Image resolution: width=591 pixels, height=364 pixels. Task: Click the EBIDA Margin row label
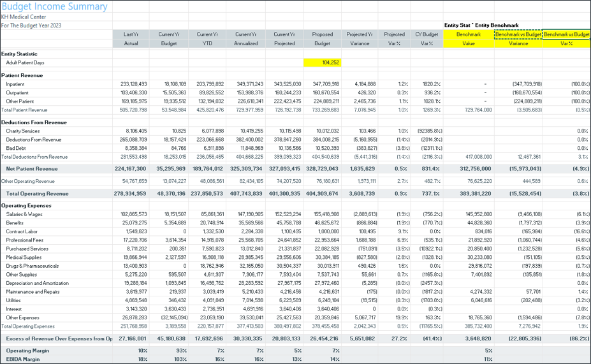(x=22, y=359)
